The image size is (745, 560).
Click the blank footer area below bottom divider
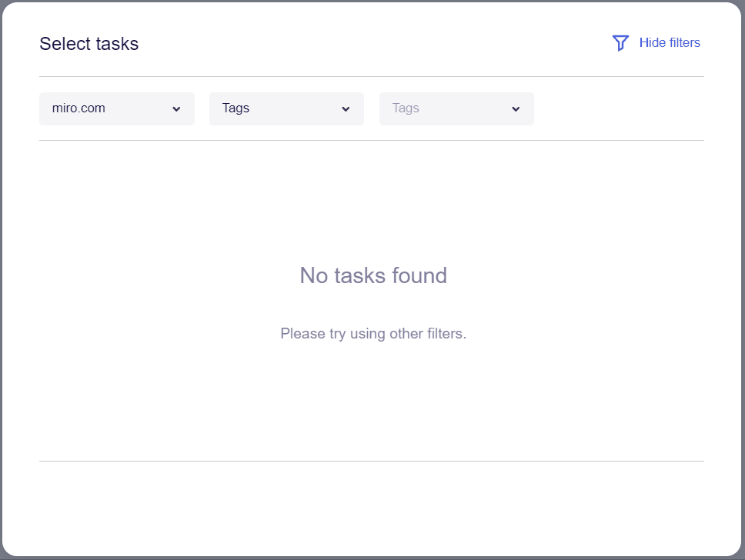(372, 508)
